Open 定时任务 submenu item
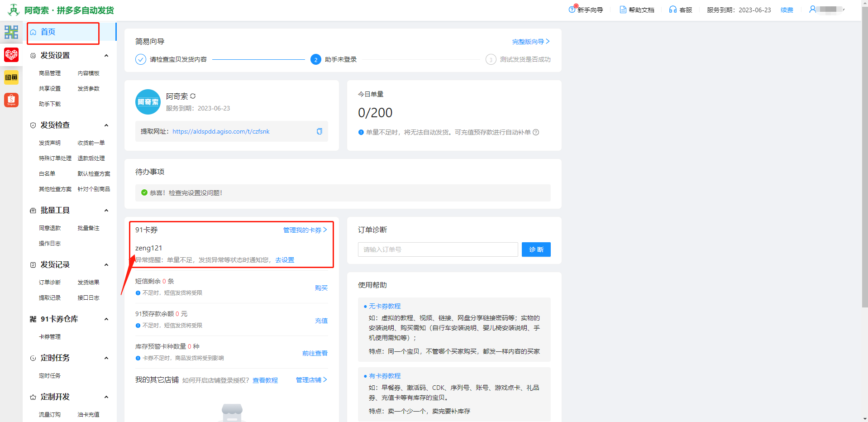This screenshot has height=422, width=868. 50,375
